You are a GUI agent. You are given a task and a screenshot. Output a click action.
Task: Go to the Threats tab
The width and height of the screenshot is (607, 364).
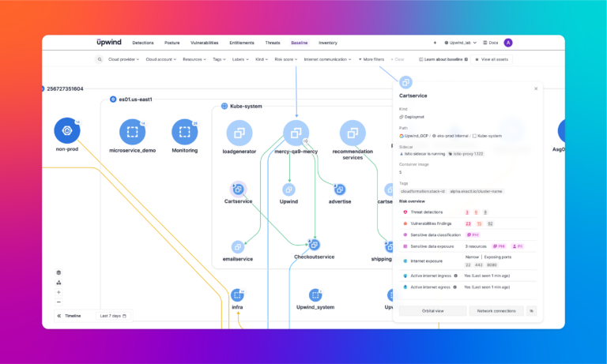(x=273, y=43)
